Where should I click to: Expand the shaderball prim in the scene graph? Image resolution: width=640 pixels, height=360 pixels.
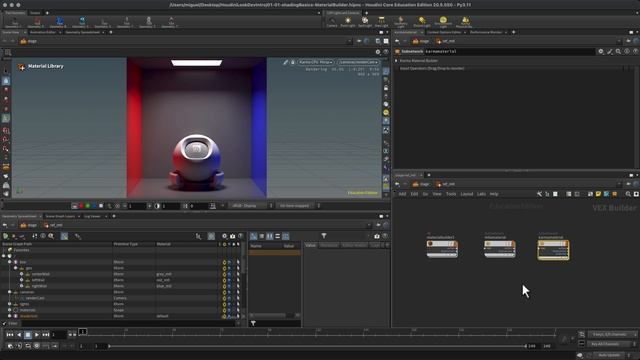(x=10, y=316)
